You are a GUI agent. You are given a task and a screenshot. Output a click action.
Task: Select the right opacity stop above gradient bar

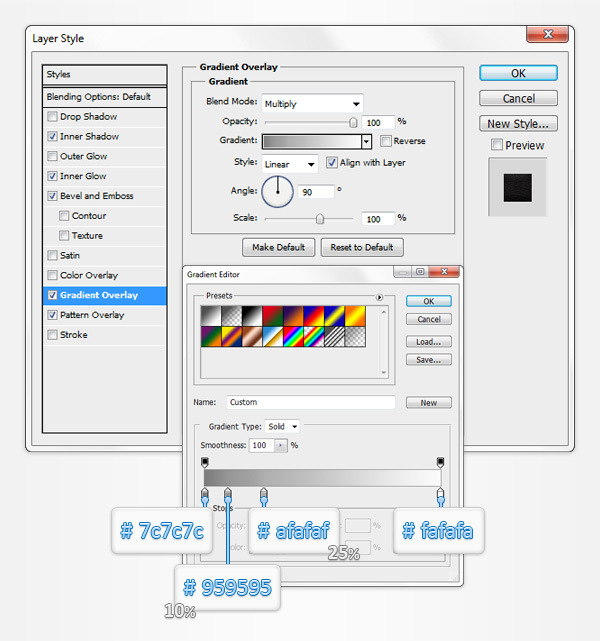tap(440, 462)
